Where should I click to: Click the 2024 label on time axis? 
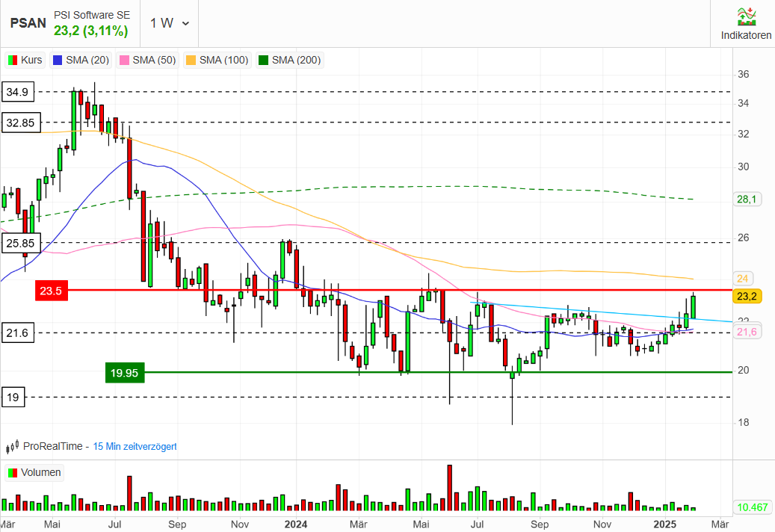296,524
